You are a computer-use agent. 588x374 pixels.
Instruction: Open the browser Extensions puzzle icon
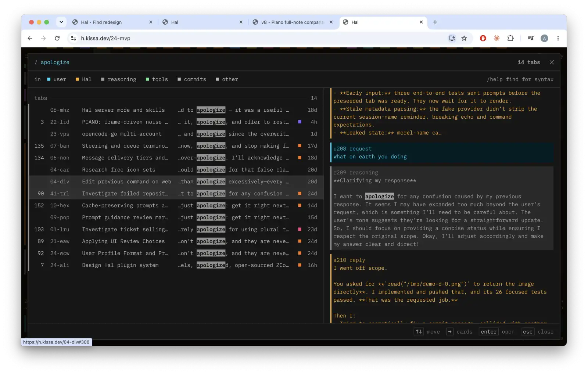coord(510,38)
